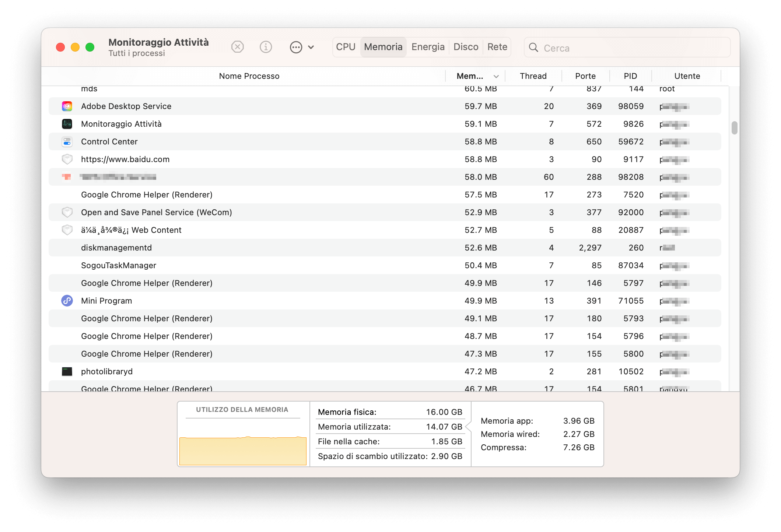
Task: Click the shield icon beside https://www.baidu.com
Action: (x=67, y=159)
